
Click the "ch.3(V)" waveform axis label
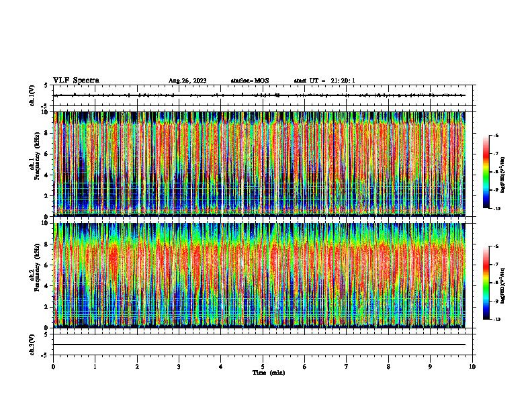(32, 345)
